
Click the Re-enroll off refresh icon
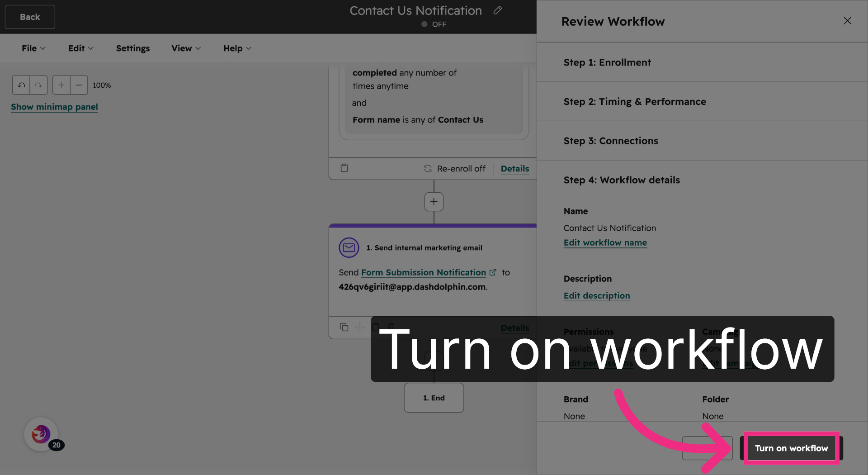pos(428,168)
